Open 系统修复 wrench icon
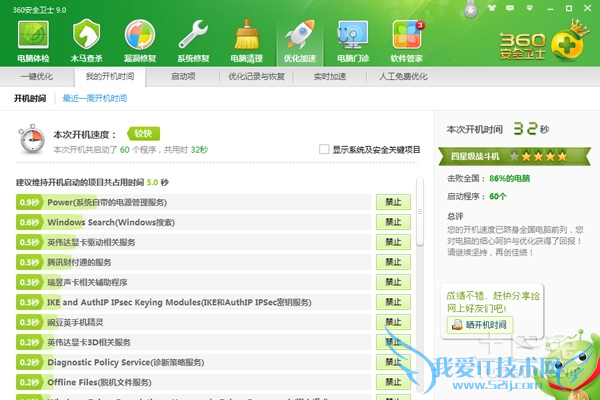The image size is (600, 400). [x=193, y=41]
